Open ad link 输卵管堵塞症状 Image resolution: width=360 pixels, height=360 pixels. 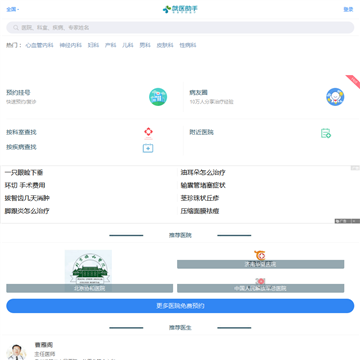pos(203,185)
